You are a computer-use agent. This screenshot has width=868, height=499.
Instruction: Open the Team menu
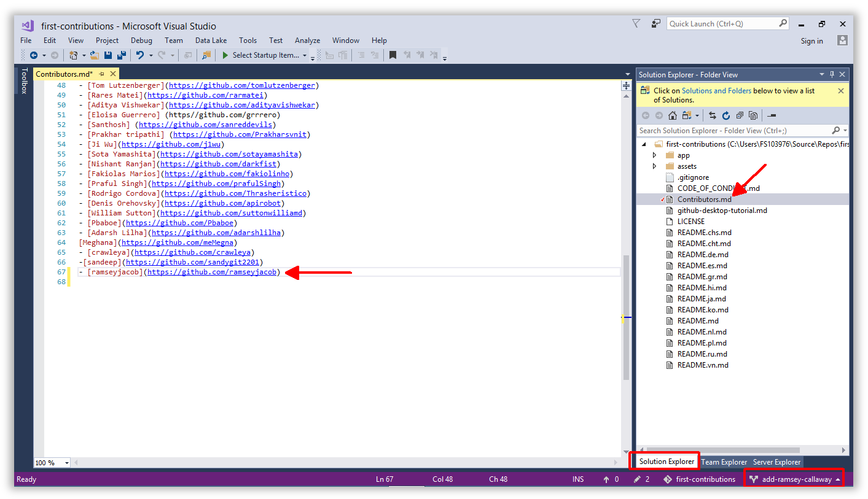[174, 41]
